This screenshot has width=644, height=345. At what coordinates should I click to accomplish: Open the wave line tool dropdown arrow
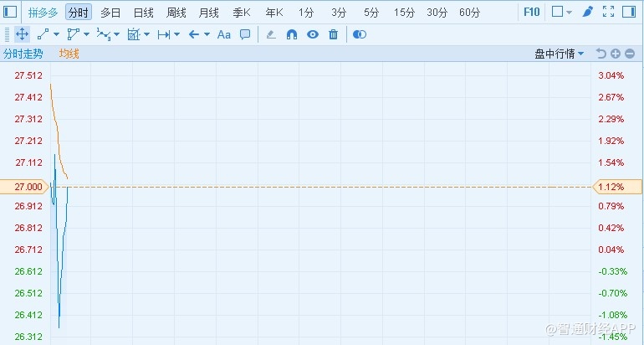[x=116, y=34]
